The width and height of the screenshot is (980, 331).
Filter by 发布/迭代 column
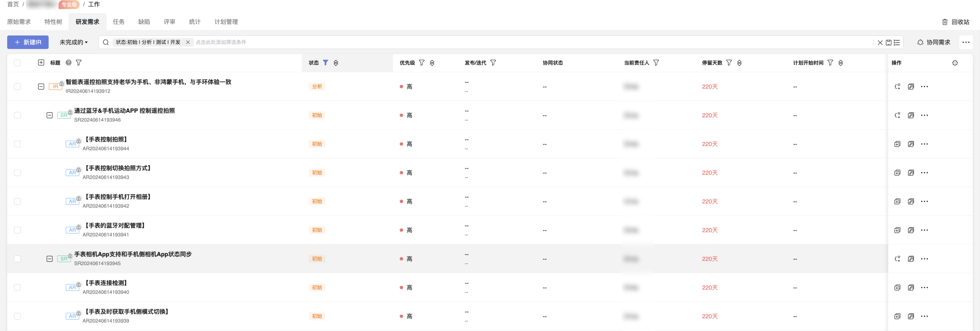tap(493, 63)
